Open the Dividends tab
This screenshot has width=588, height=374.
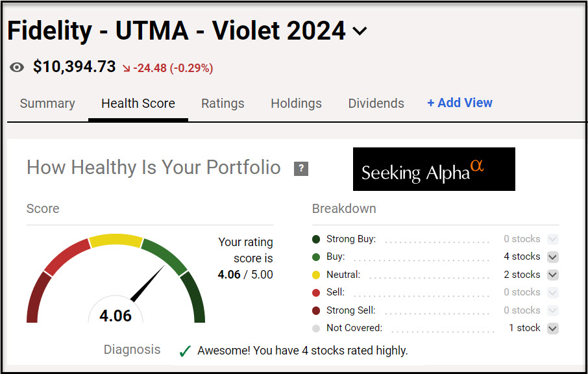(x=376, y=103)
